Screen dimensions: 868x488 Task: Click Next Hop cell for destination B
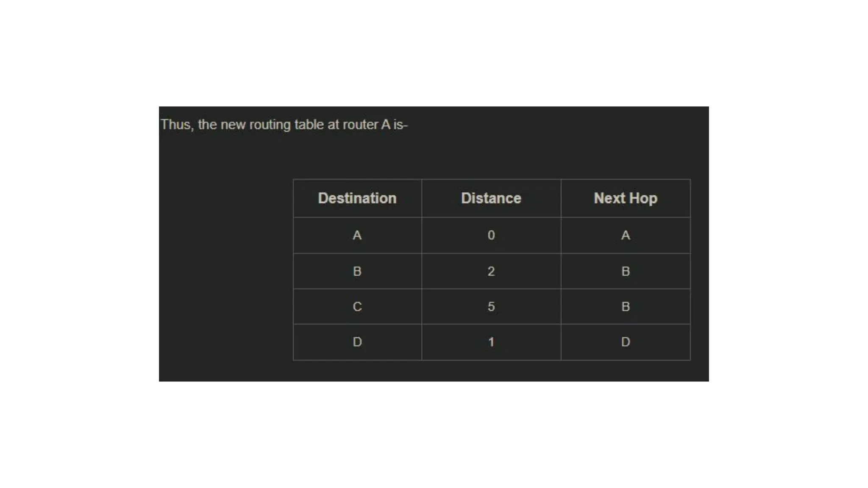coord(625,271)
